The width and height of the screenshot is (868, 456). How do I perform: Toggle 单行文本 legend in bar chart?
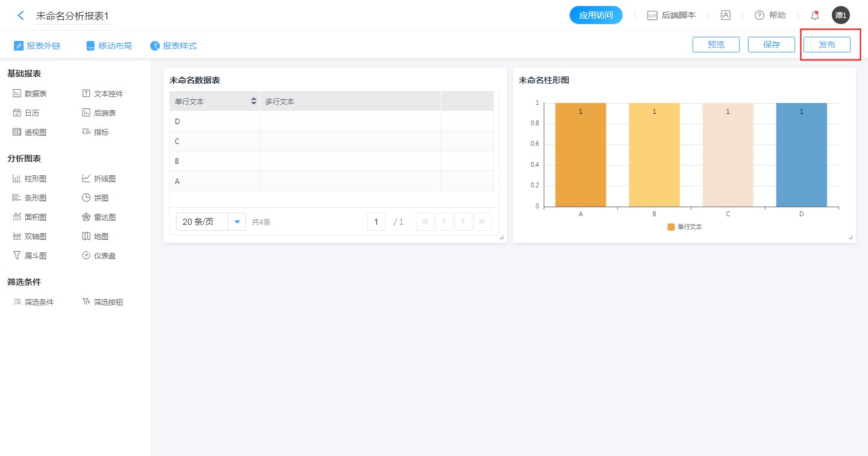[685, 227]
